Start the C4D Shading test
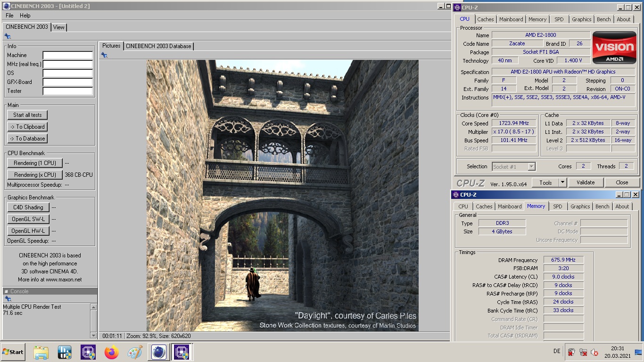 (28, 207)
